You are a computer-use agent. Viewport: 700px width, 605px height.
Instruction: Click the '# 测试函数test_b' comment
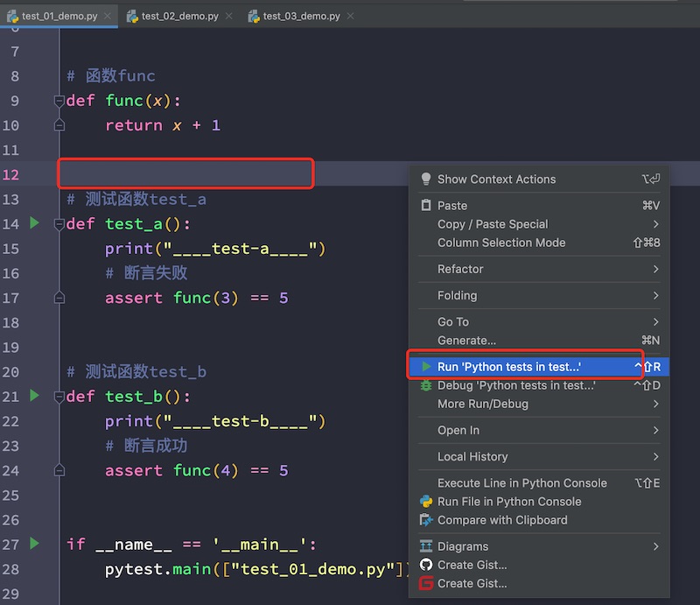tap(136, 372)
